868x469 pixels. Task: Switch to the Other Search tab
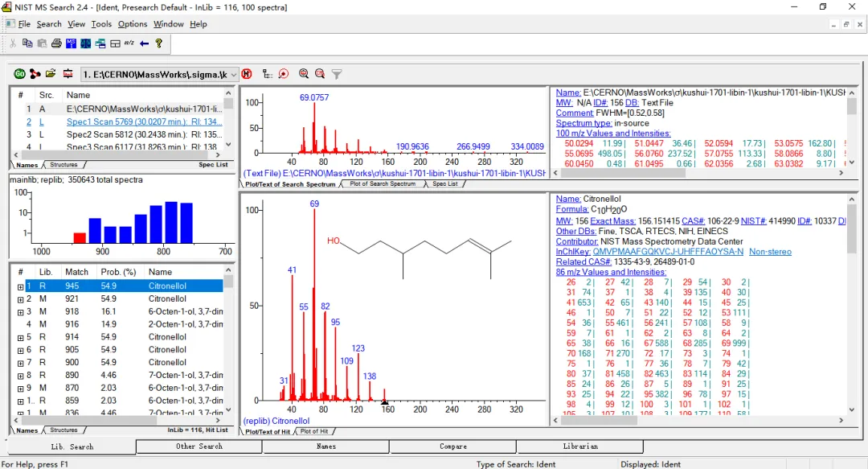point(199,446)
